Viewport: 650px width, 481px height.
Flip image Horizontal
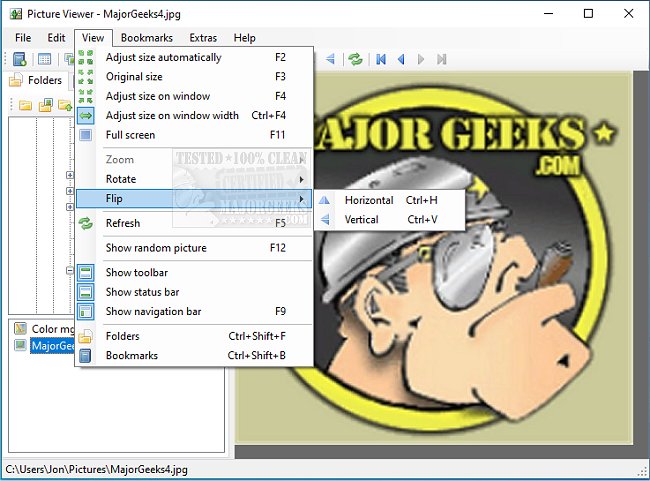pyautogui.click(x=390, y=200)
